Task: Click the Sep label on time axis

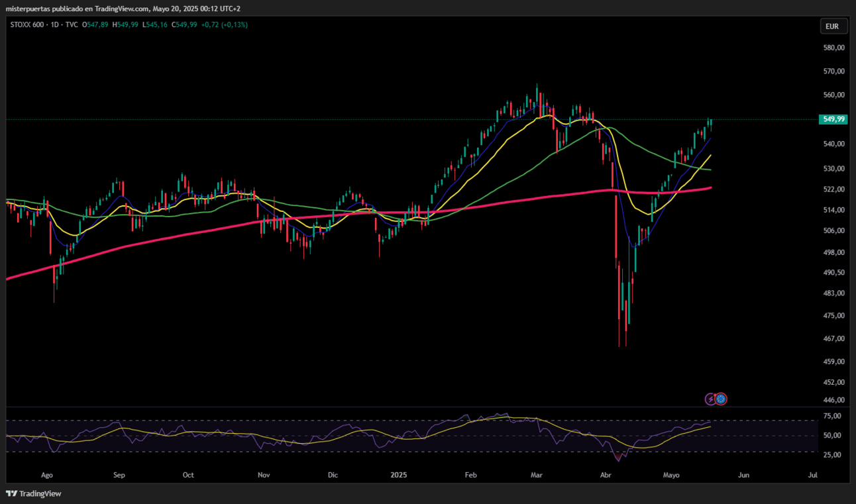Action: point(119,475)
